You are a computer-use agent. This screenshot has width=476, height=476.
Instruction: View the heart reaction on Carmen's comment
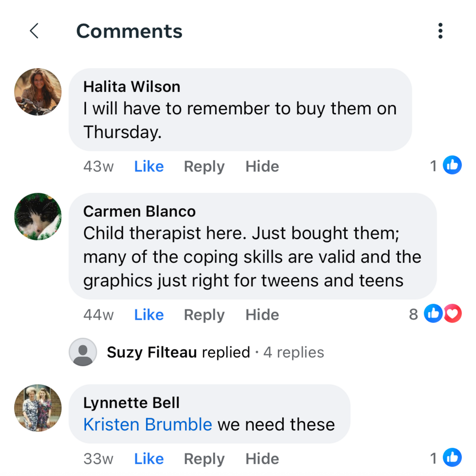click(453, 314)
